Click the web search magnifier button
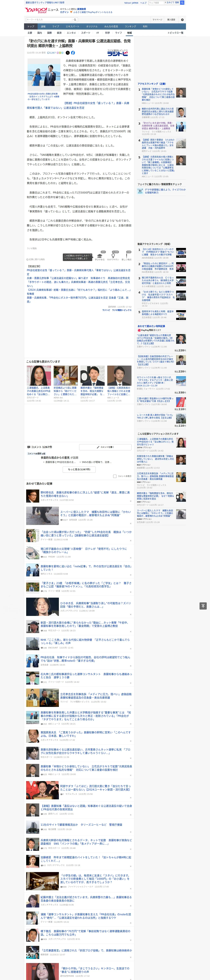The image size is (210, 980). pos(182,3)
